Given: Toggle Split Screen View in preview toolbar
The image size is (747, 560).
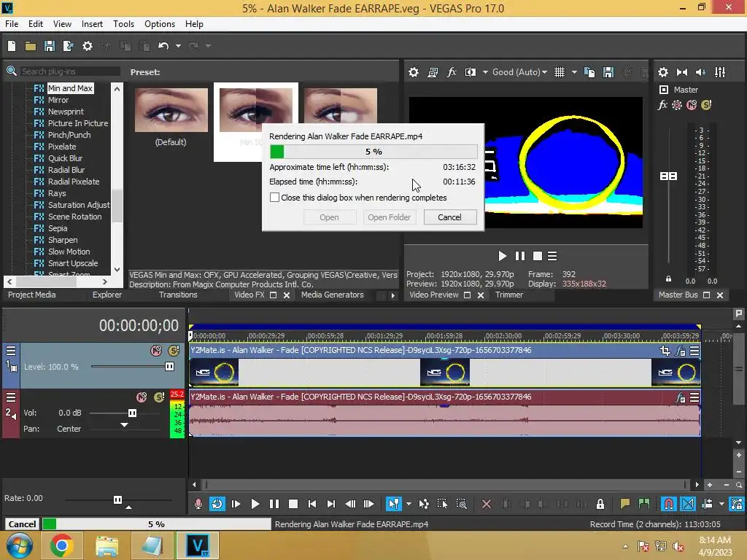Looking at the screenshot, I should [x=471, y=72].
